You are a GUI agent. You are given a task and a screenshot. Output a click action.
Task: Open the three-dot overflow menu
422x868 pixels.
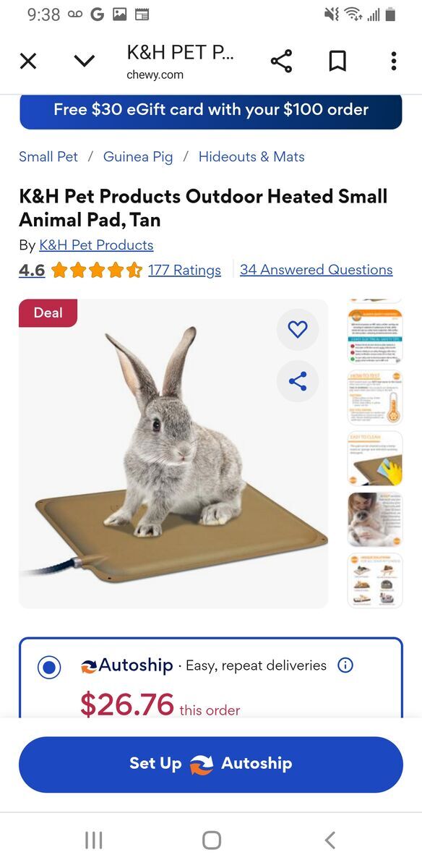coord(394,61)
